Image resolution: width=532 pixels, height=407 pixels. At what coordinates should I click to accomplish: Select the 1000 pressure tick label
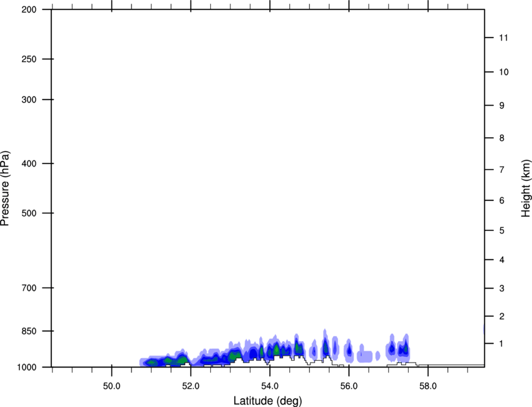click(x=27, y=367)
